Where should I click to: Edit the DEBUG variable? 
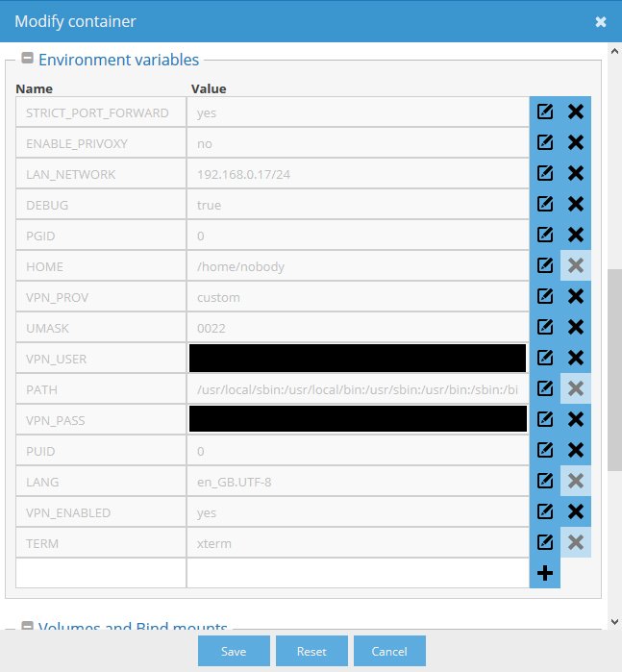pyautogui.click(x=545, y=204)
